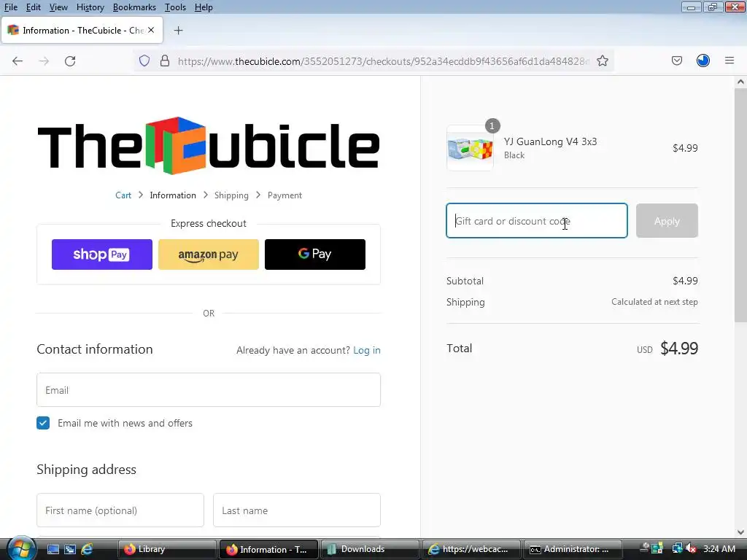
Task: Click the page scrollbar down arrow
Action: [x=740, y=532]
